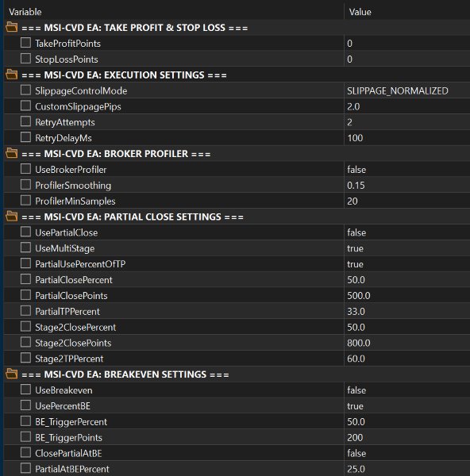Edit the RetryDelayMs value 100

point(355,138)
